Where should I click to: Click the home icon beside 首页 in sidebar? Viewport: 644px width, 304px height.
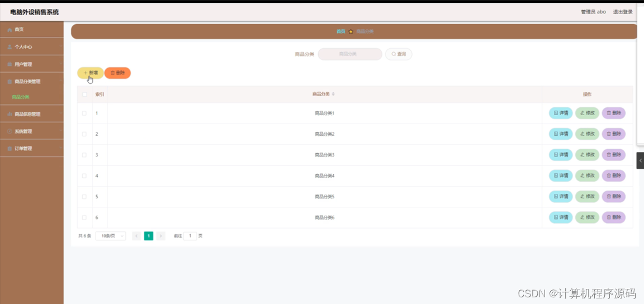[10, 30]
